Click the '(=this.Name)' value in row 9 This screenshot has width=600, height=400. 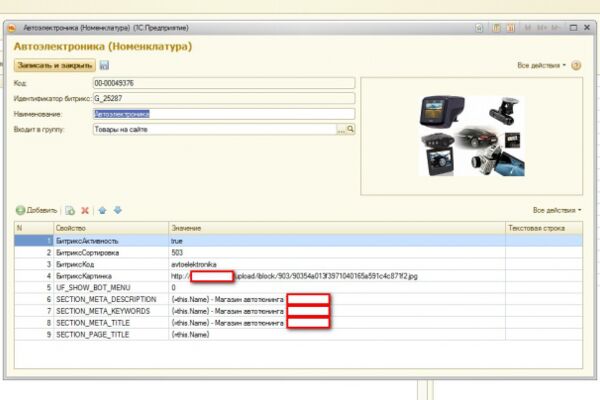tap(337, 335)
